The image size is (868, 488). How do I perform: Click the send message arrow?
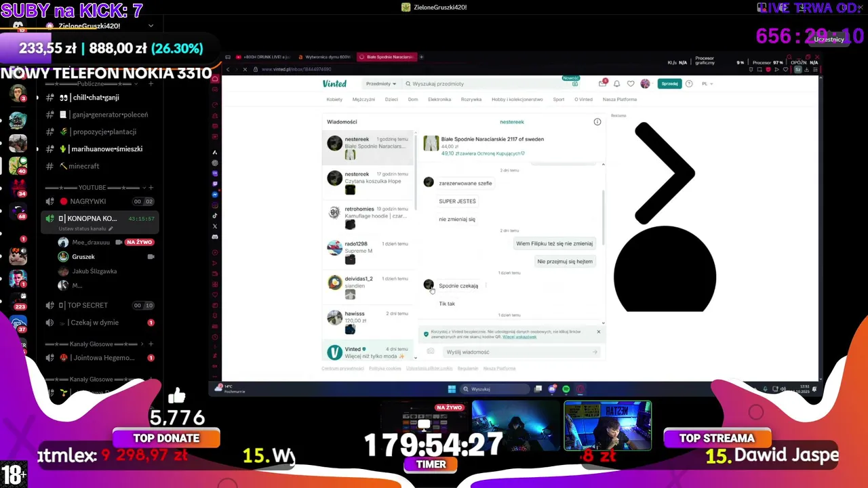tap(595, 352)
